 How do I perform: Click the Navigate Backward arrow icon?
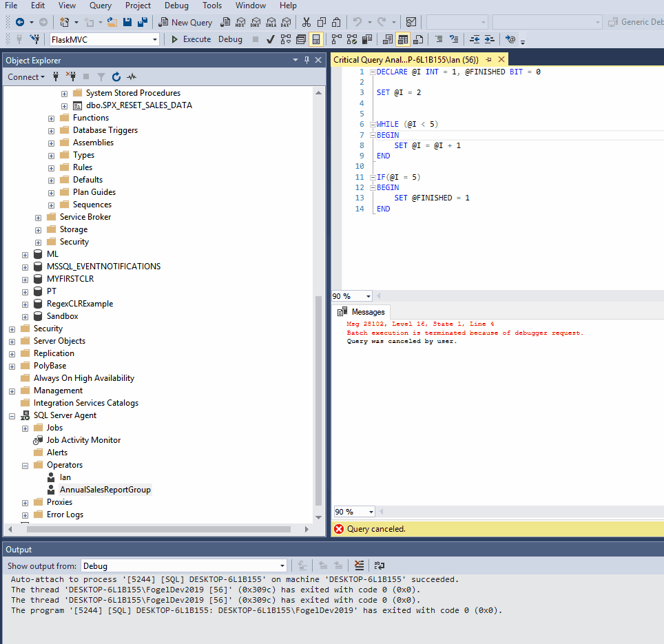[x=19, y=22]
